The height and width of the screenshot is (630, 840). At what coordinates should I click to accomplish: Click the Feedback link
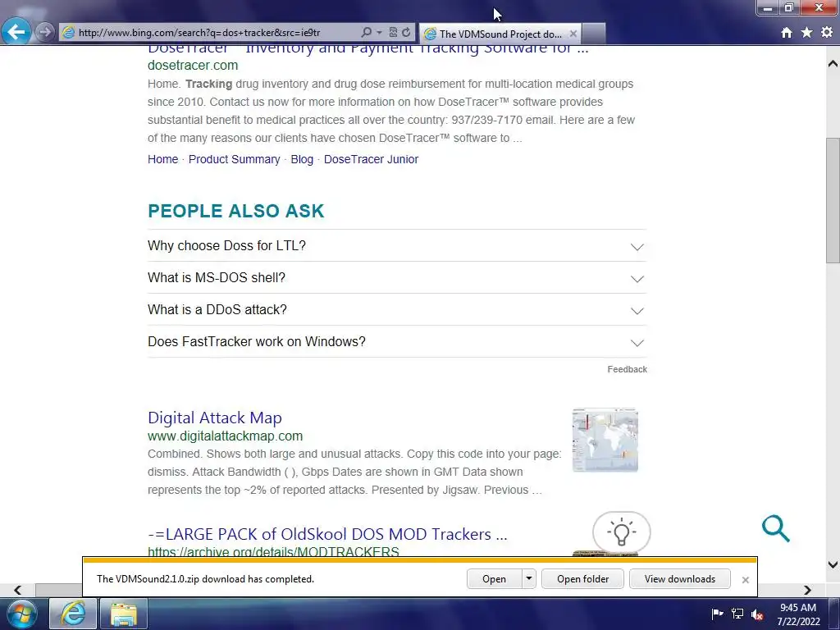[x=627, y=369]
